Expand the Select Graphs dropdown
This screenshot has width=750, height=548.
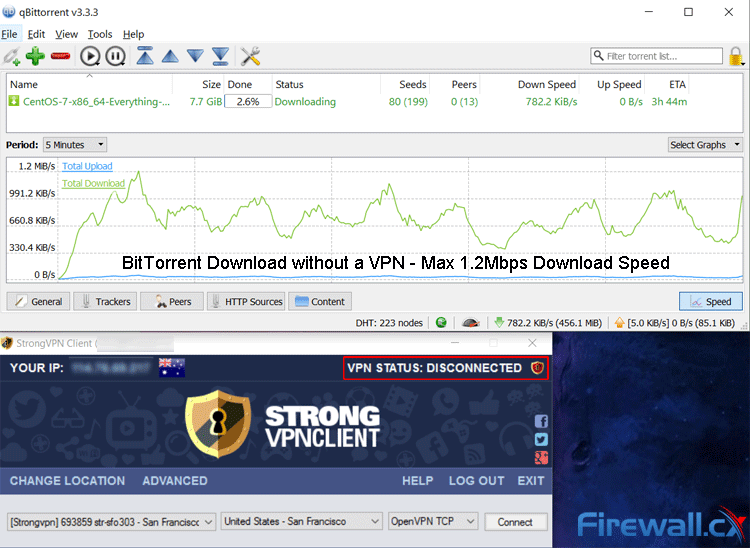click(705, 145)
